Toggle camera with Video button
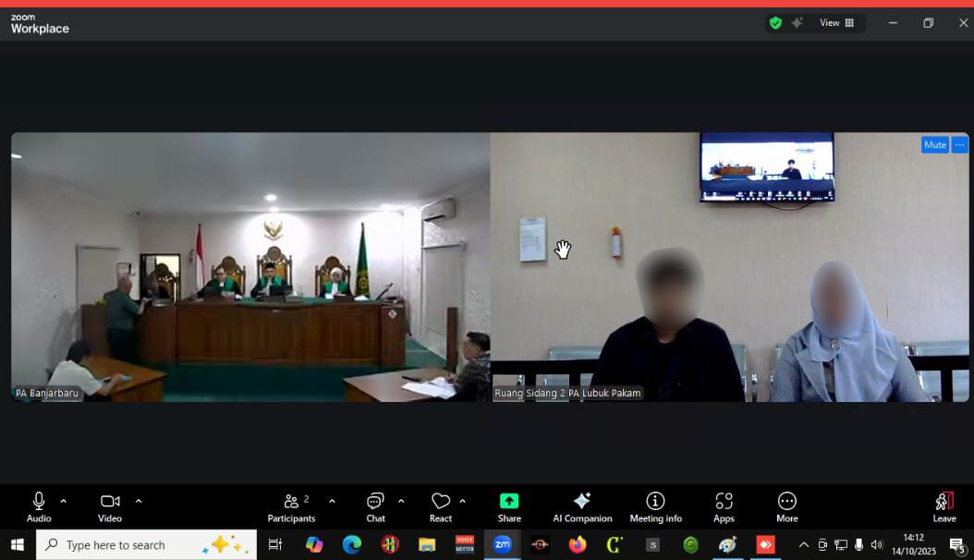This screenshot has height=560, width=974. pos(110,506)
